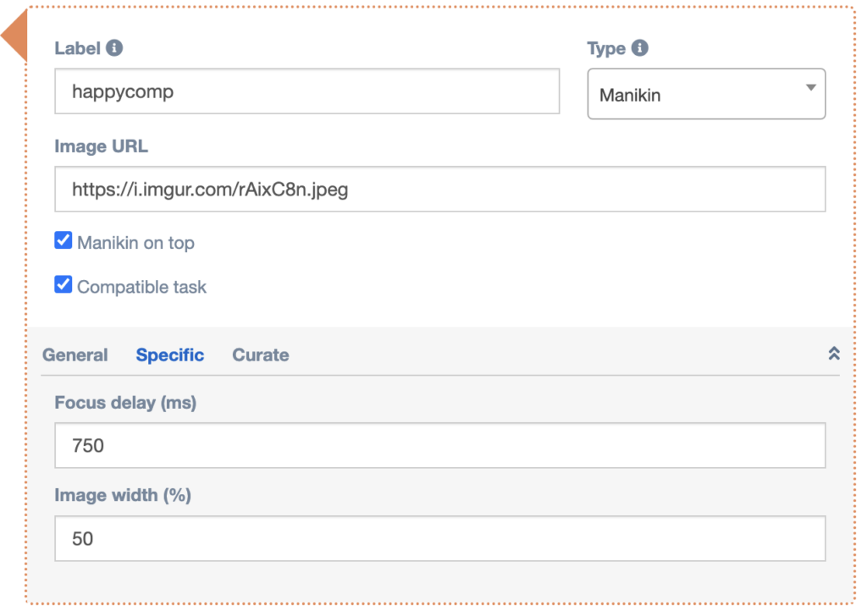Click the Type dropdown's arrow indicator
Image resolution: width=867 pixels, height=616 pixels.
point(810,88)
